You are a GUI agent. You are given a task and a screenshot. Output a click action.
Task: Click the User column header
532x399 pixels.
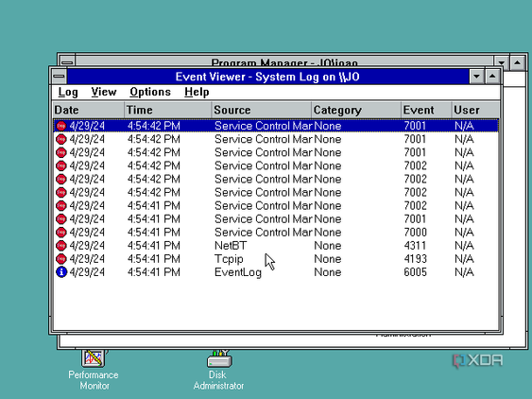tap(475, 110)
